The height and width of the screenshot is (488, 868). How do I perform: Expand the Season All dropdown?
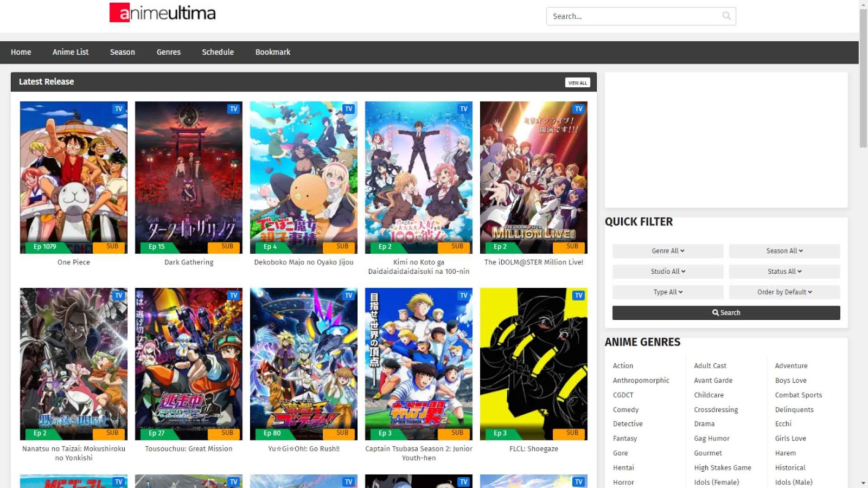[784, 251]
